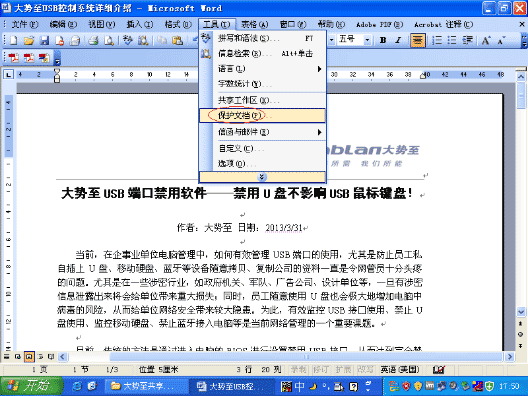Open the font size 五号 dropdown
This screenshot has width=528, height=396.
[367, 40]
